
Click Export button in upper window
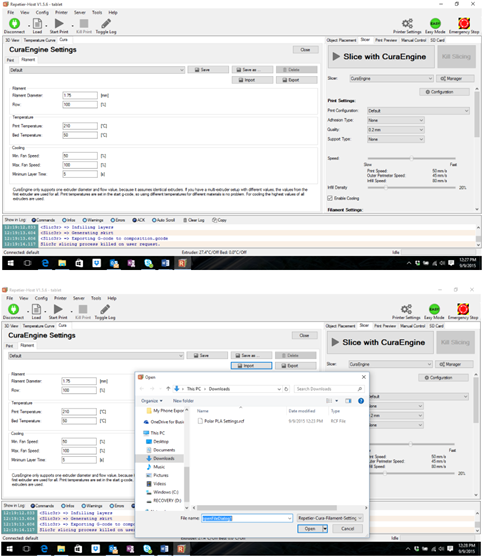pos(296,80)
